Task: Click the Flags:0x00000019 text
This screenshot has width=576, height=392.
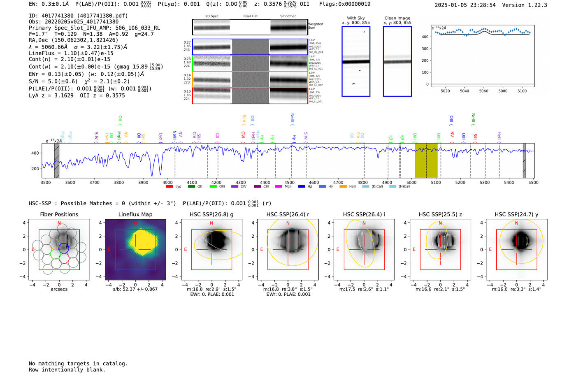Action: point(345,4)
